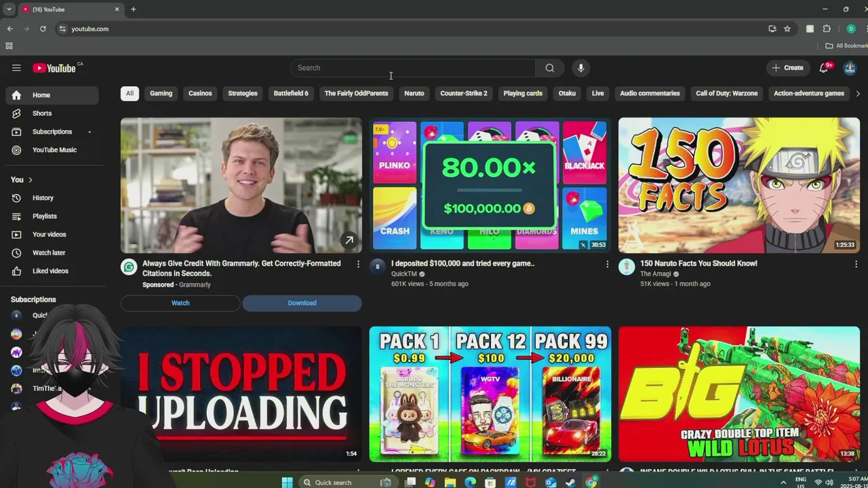
Task: Open YouTube Music in the sidebar
Action: point(52,150)
